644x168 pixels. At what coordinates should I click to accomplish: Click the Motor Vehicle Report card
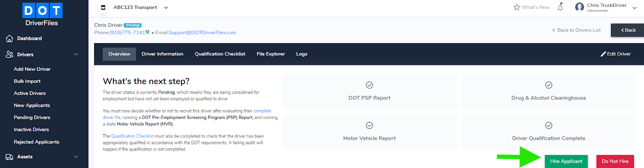click(369, 131)
